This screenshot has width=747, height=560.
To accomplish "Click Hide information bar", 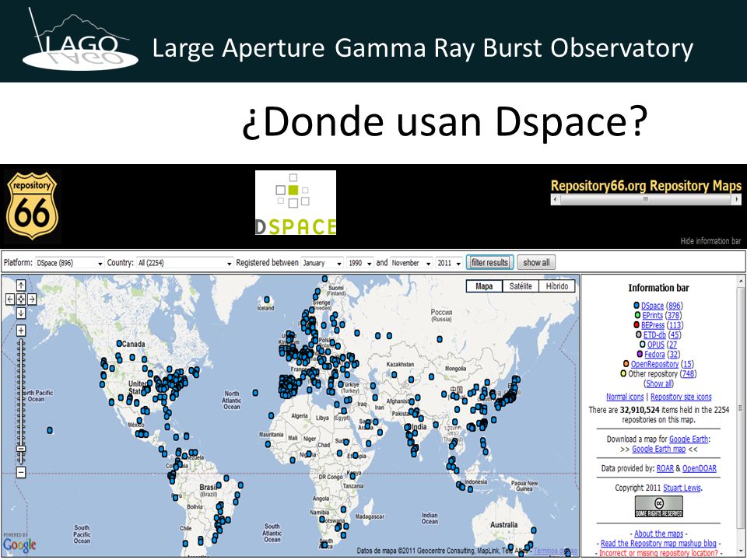I will click(x=710, y=241).
